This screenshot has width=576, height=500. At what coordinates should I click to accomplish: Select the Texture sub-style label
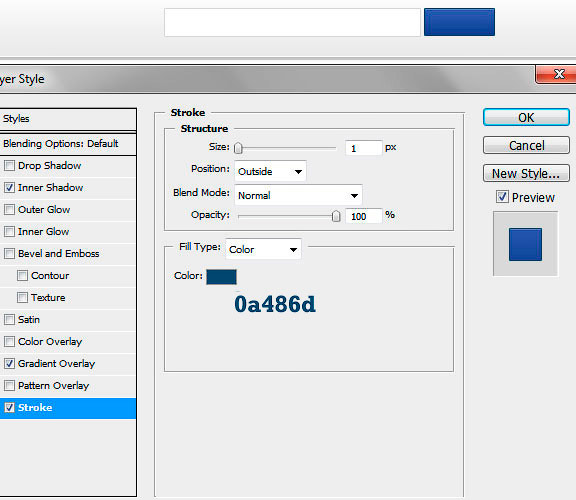(x=48, y=298)
